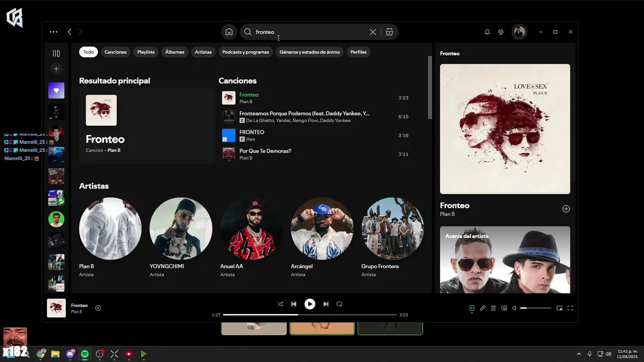
Task: Open Connect to a device
Action: pyautogui.click(x=504, y=308)
